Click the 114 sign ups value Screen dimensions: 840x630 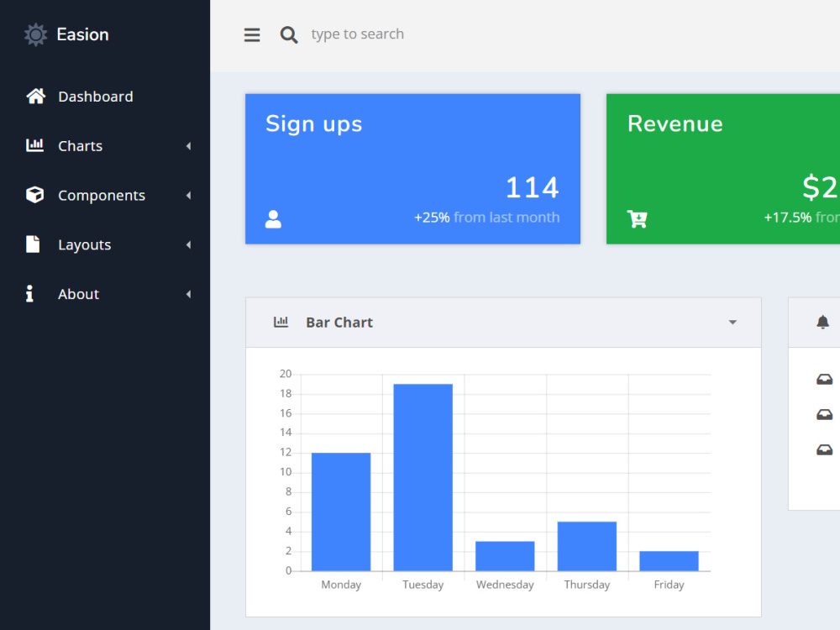(533, 187)
